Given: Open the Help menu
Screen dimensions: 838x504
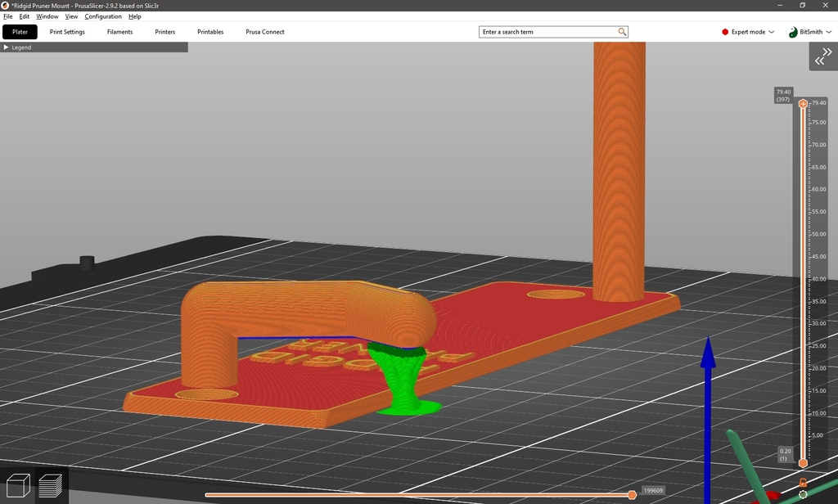Looking at the screenshot, I should [135, 16].
